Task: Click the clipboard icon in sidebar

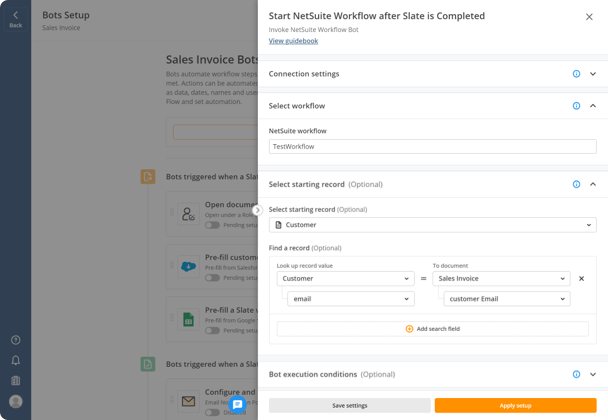Action: pyautogui.click(x=16, y=380)
